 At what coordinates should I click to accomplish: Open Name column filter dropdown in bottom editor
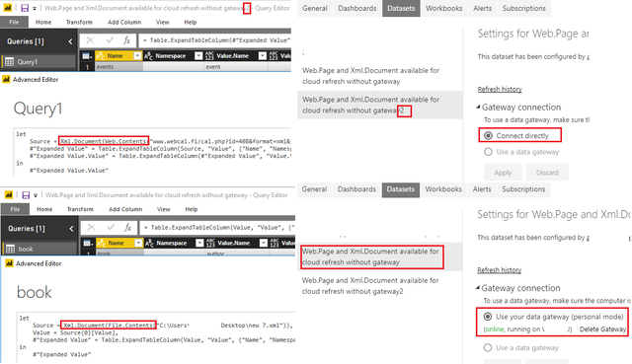[138, 244]
